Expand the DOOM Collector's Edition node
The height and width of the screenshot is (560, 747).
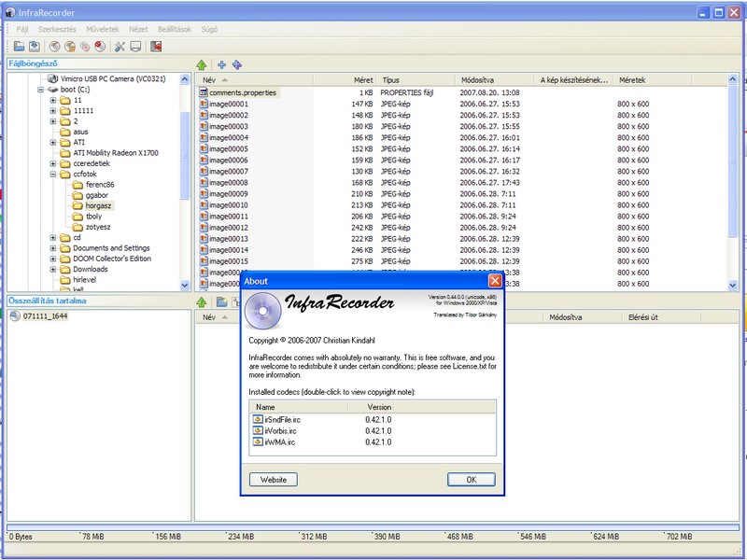click(x=53, y=259)
